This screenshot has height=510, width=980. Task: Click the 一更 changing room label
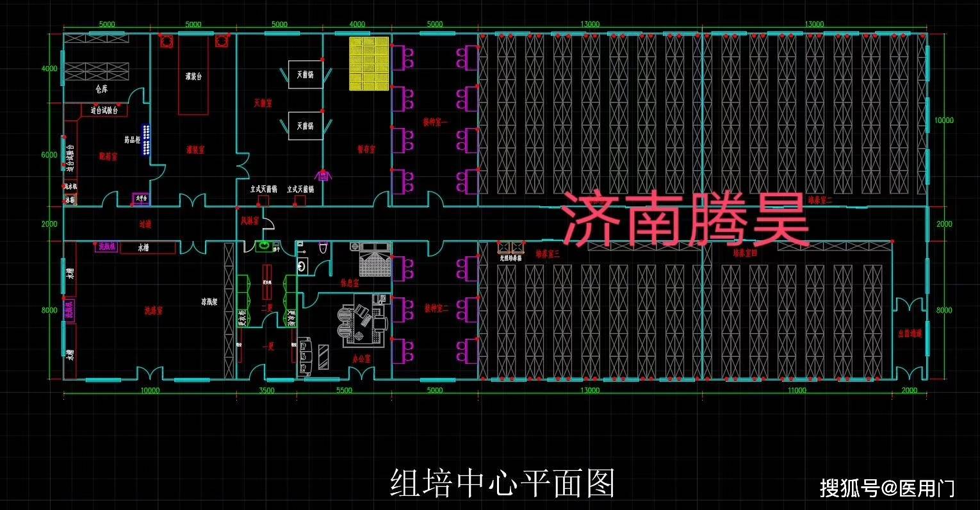coord(268,347)
